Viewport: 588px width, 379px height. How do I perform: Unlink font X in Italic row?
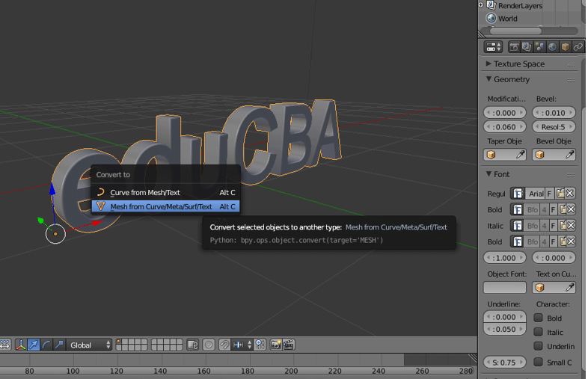coord(571,226)
